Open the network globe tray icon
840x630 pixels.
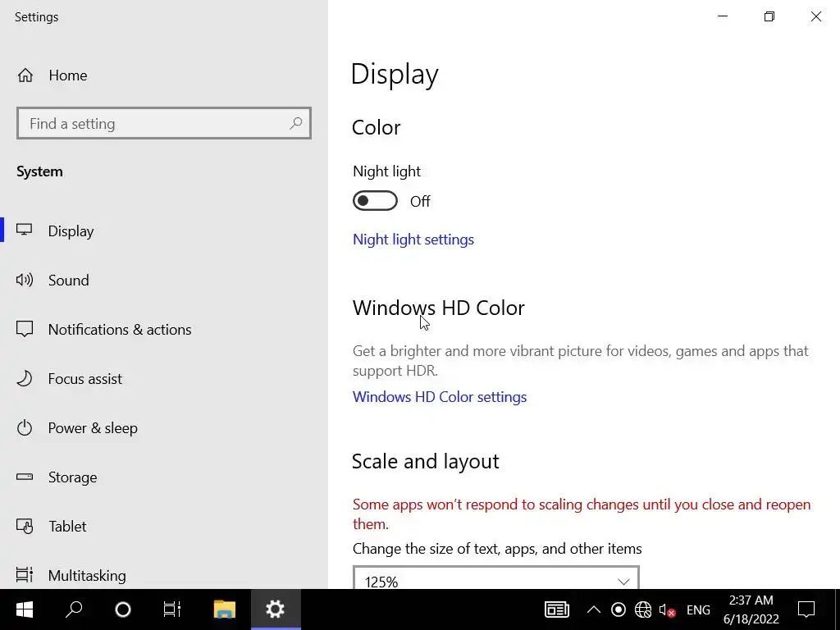[643, 609]
